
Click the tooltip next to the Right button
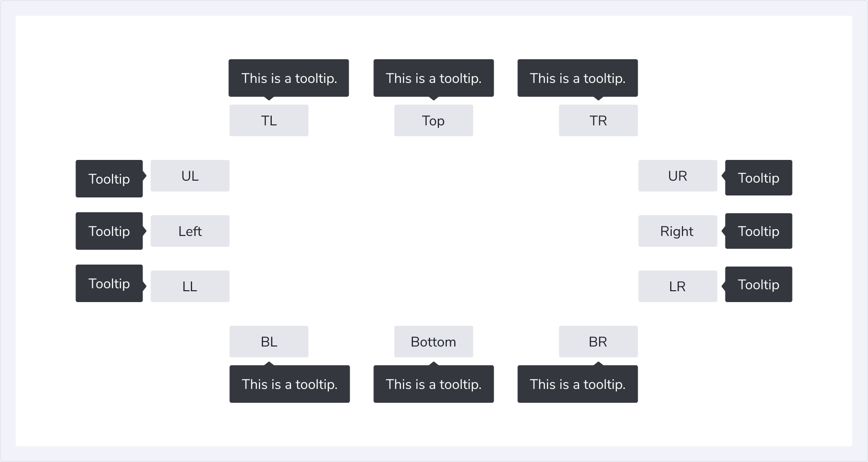[x=759, y=231]
